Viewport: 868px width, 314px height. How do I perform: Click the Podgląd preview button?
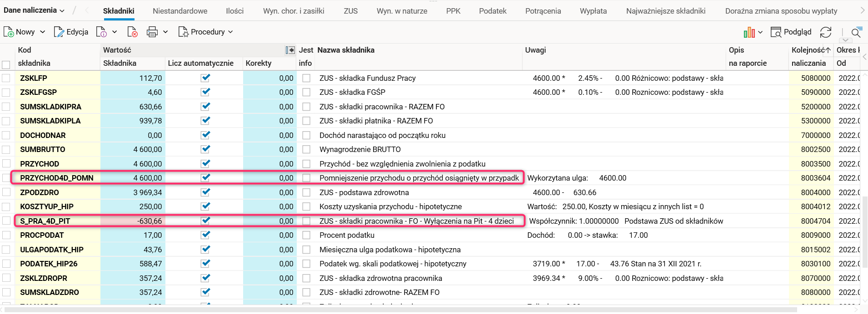pyautogui.click(x=791, y=32)
